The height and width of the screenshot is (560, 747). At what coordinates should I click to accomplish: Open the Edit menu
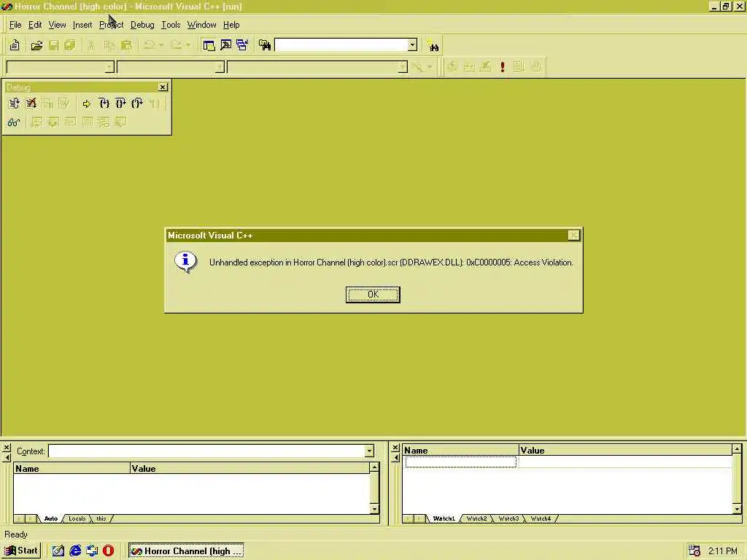click(35, 25)
